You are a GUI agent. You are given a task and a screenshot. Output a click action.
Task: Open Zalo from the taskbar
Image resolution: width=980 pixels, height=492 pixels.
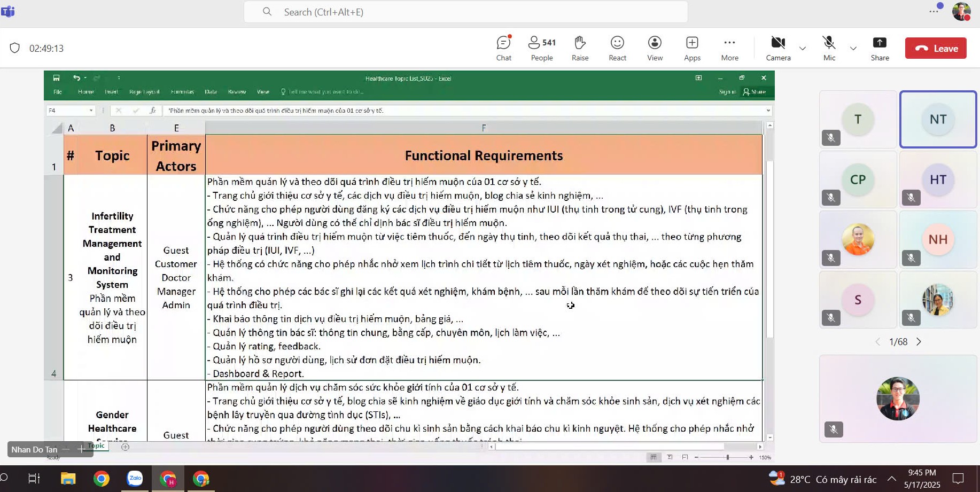135,479
